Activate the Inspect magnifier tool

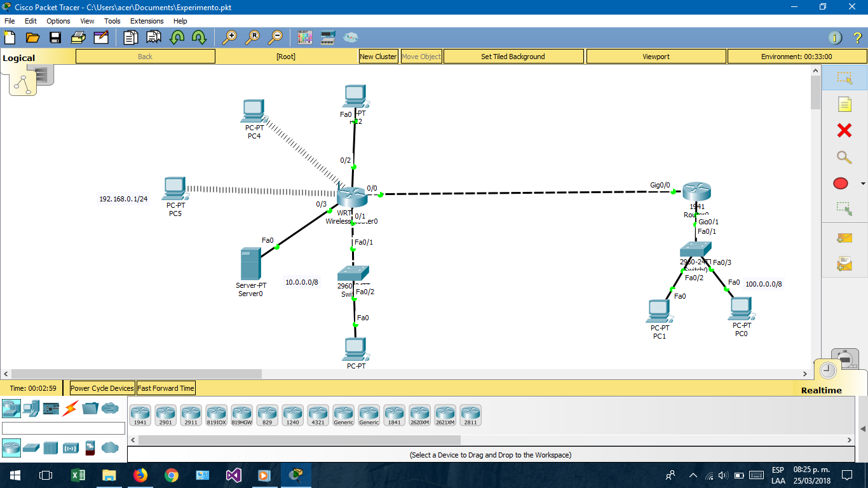(844, 157)
